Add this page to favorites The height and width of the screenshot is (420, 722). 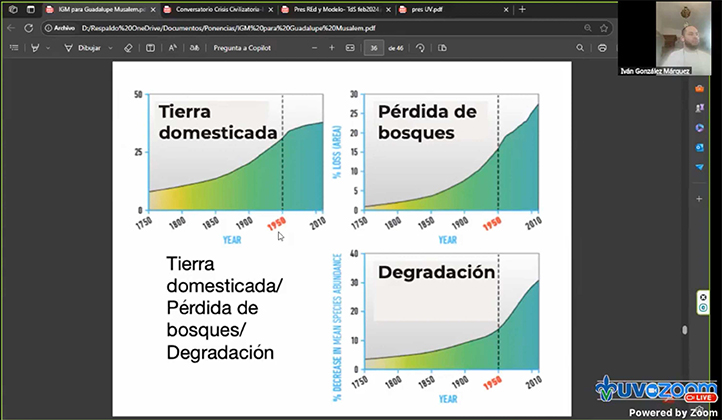(x=604, y=28)
